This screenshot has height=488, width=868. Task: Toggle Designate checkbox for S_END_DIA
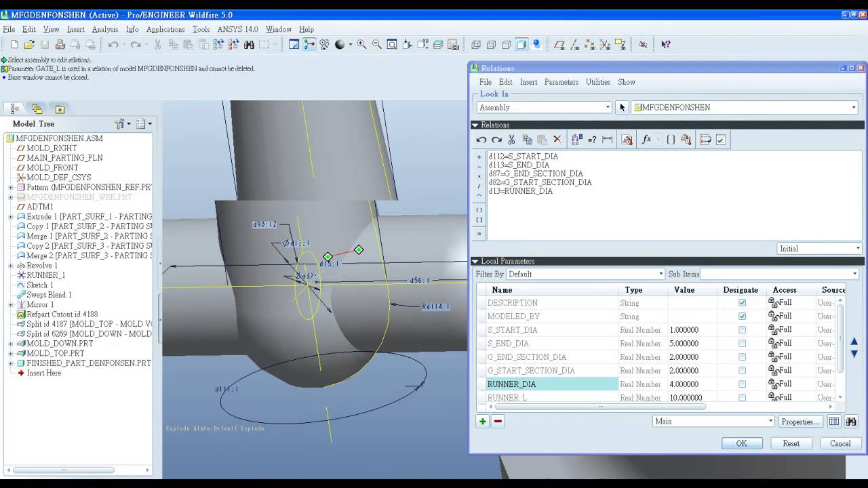pos(742,344)
